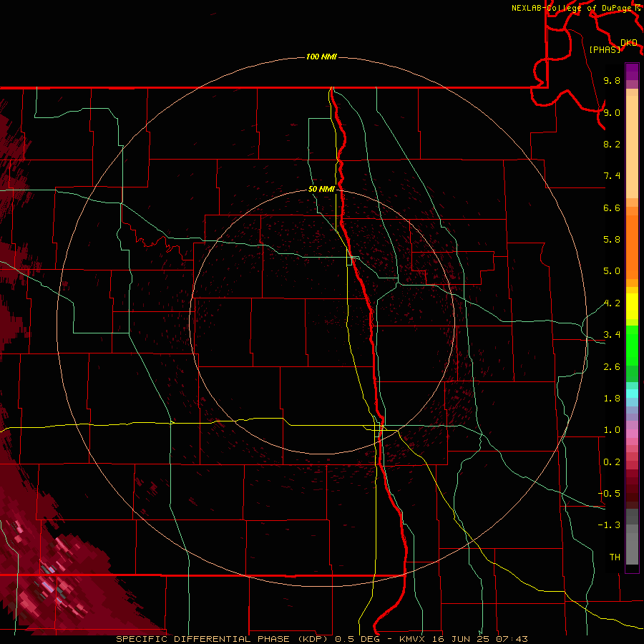Click the 5.0 legend value
The width and height of the screenshot is (644, 644).
(612, 271)
